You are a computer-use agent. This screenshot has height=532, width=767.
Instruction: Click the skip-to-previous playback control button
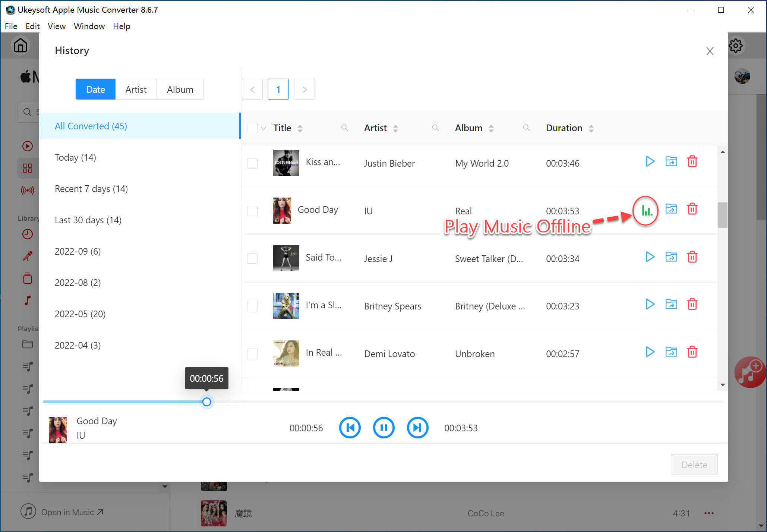(350, 428)
